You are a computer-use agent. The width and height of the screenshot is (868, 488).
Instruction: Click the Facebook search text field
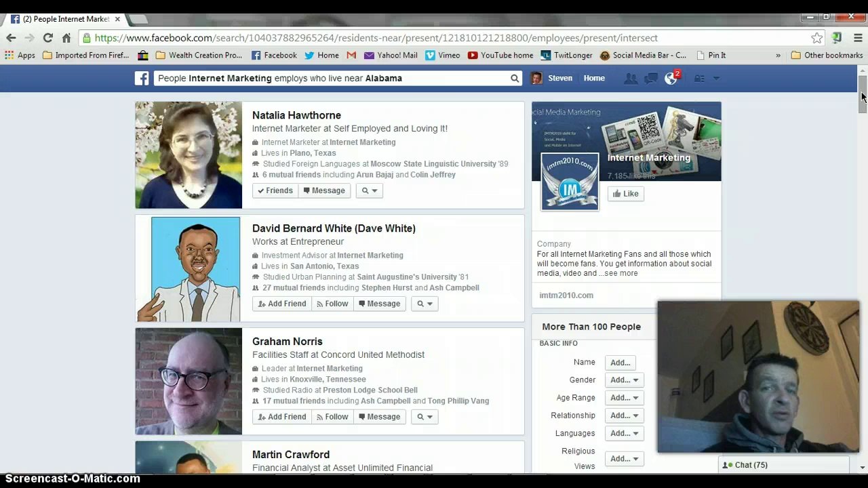(x=332, y=79)
